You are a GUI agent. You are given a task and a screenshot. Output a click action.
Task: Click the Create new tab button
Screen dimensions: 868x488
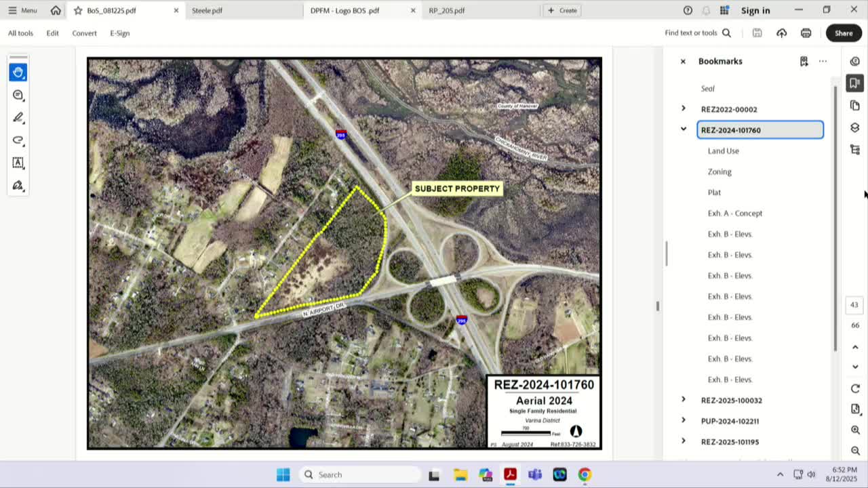pos(561,10)
